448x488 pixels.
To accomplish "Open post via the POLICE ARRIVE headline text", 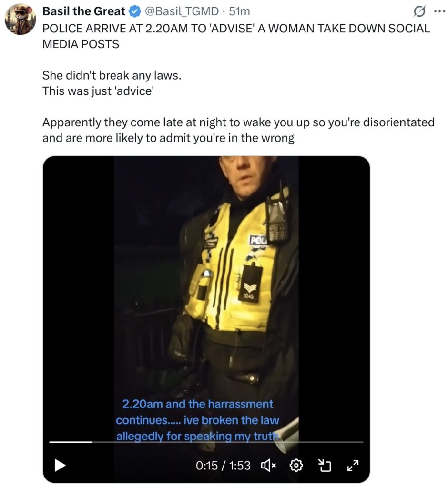I will click(x=235, y=36).
